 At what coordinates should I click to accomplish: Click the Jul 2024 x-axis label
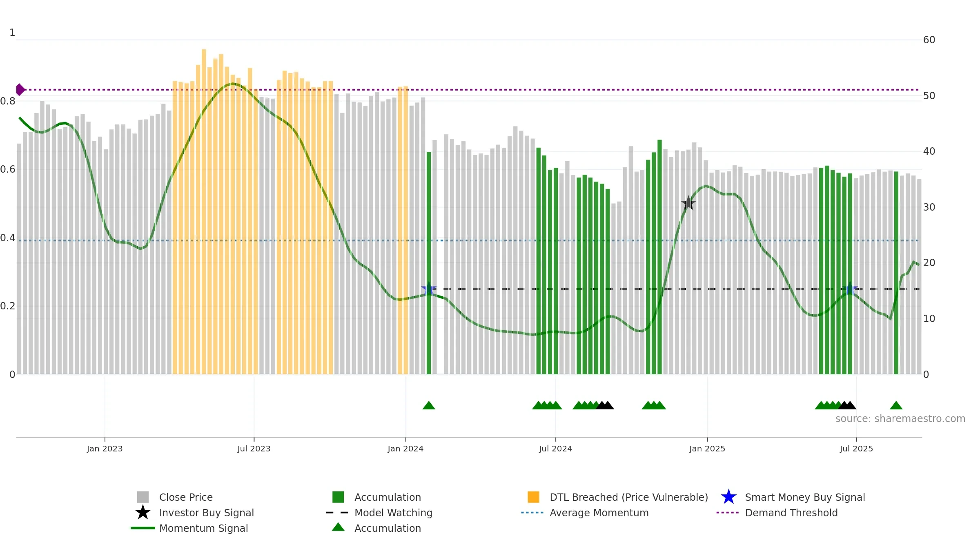coord(555,449)
